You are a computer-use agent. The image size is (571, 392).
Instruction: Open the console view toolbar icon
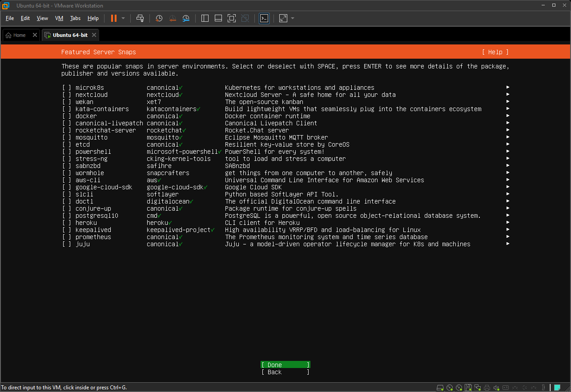pyautogui.click(x=264, y=18)
